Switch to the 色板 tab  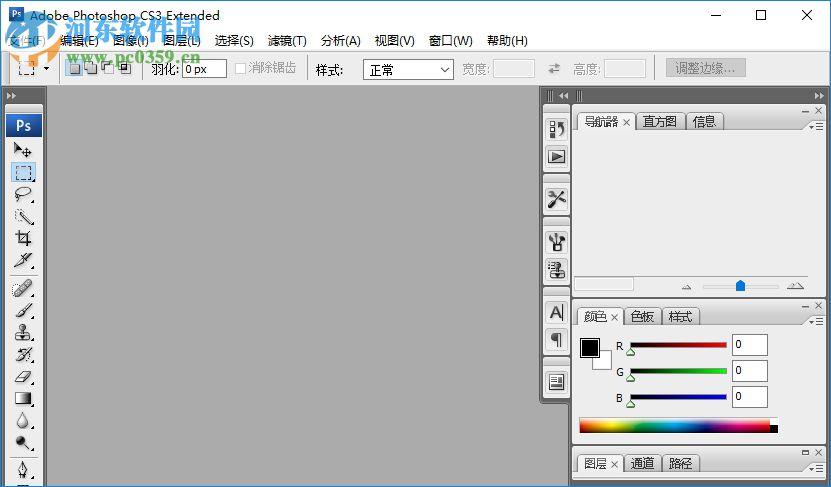(x=642, y=317)
